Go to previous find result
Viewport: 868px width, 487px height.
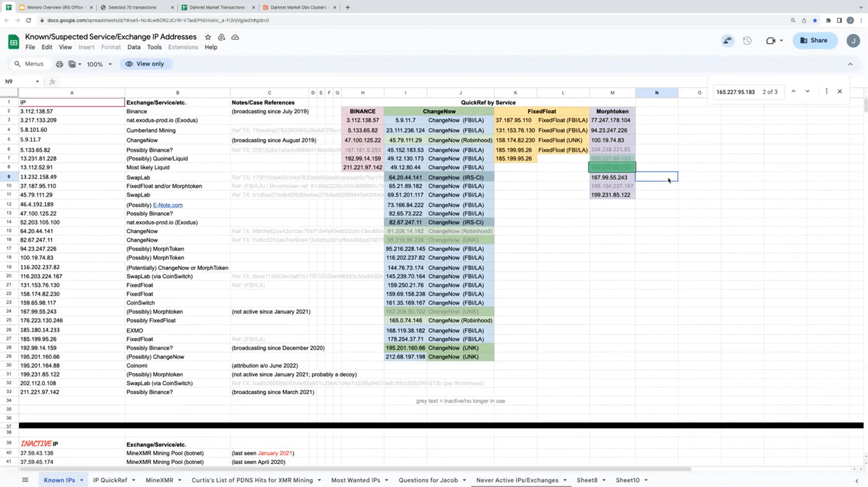tap(792, 92)
